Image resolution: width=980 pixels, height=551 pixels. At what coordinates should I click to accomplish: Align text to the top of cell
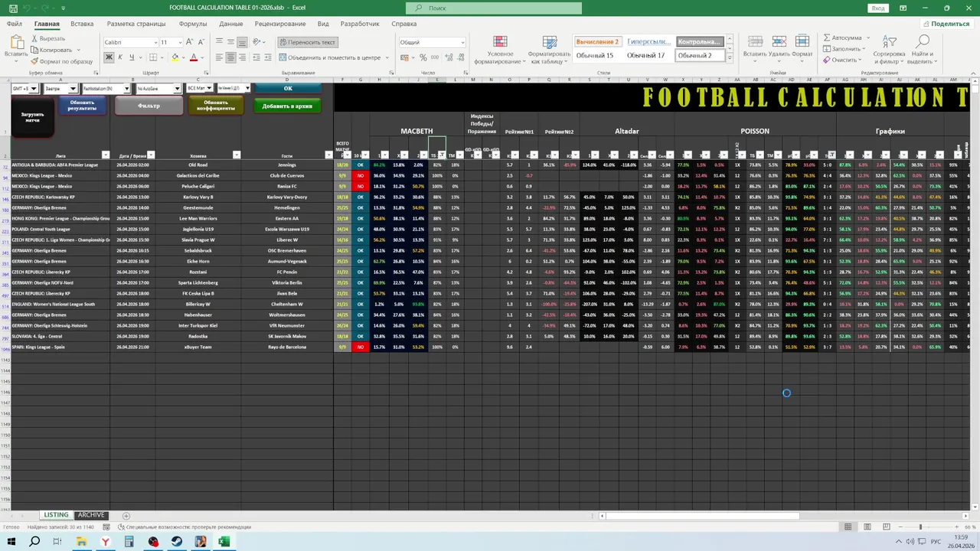coord(219,42)
